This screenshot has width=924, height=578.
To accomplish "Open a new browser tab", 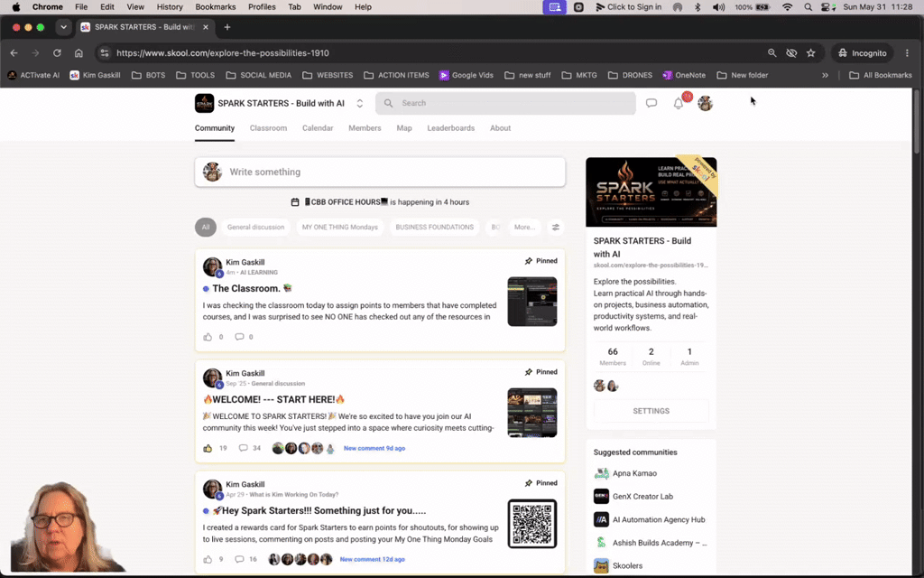I will click(226, 27).
